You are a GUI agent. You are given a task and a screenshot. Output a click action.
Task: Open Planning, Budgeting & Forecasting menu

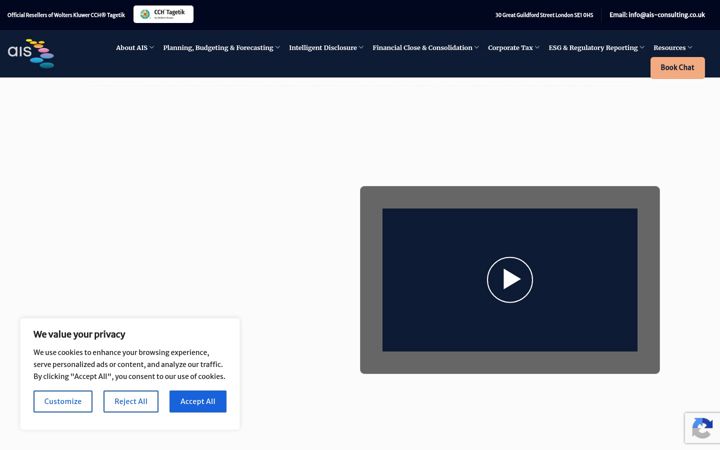click(x=218, y=48)
